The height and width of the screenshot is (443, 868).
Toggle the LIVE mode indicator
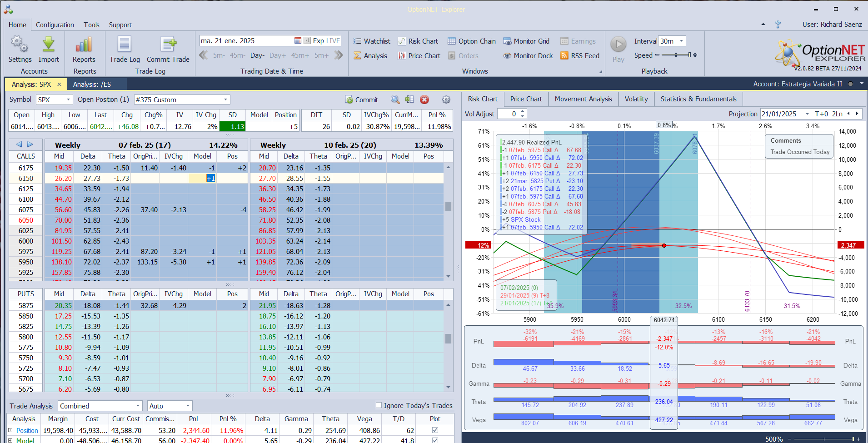coord(333,41)
